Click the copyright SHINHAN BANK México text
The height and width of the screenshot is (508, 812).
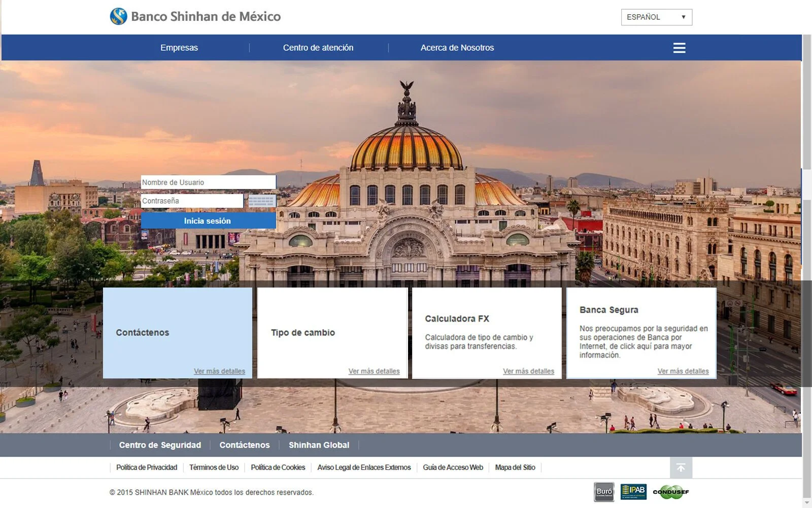pyautogui.click(x=212, y=492)
